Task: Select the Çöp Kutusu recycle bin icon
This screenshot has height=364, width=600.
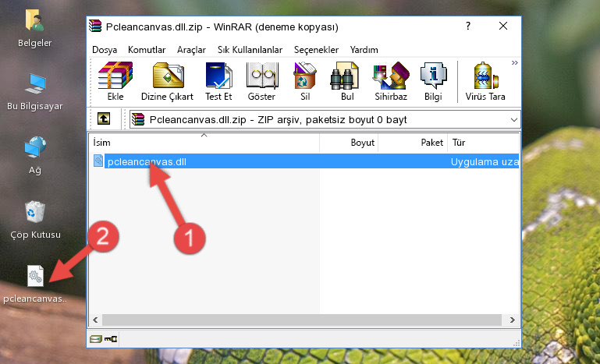Action: point(35,220)
